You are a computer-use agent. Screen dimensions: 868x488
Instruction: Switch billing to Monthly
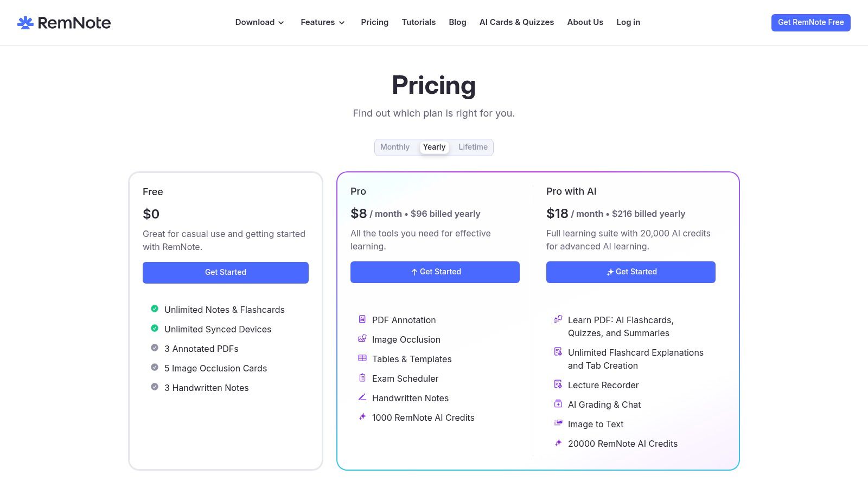click(395, 147)
